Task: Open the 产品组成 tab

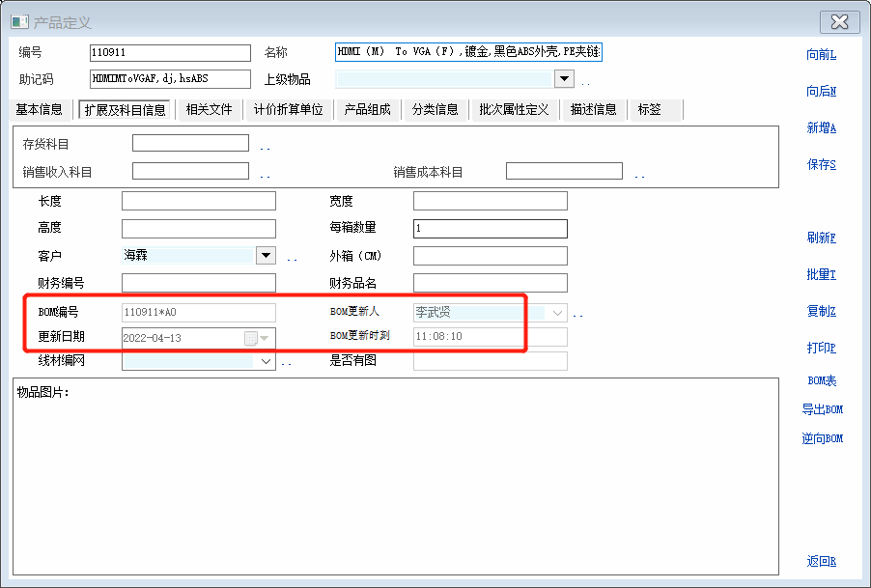Action: pos(368,110)
